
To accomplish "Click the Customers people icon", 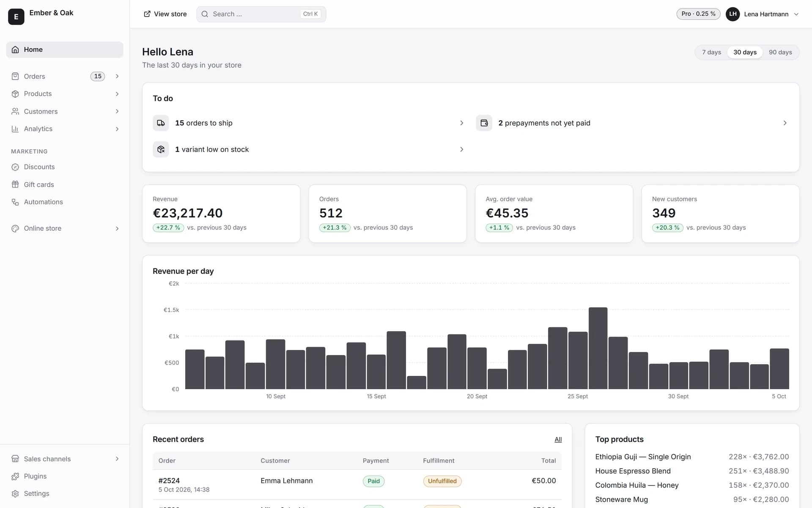I will click(x=15, y=111).
